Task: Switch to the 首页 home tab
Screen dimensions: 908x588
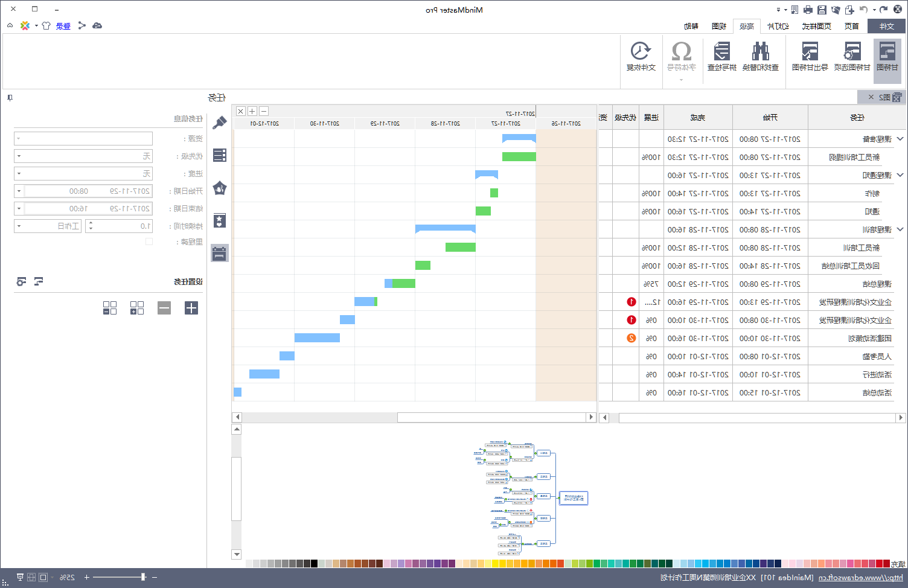Action: coord(851,26)
